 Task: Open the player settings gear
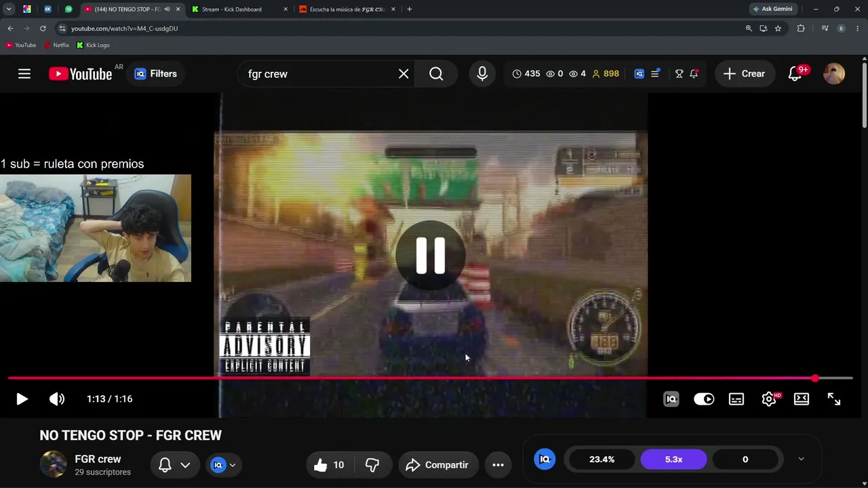pyautogui.click(x=769, y=399)
